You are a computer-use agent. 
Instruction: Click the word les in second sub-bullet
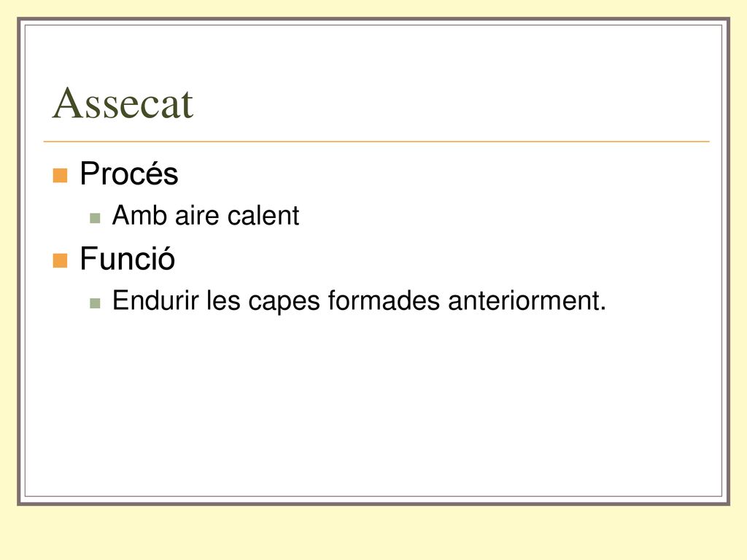click(x=223, y=300)
